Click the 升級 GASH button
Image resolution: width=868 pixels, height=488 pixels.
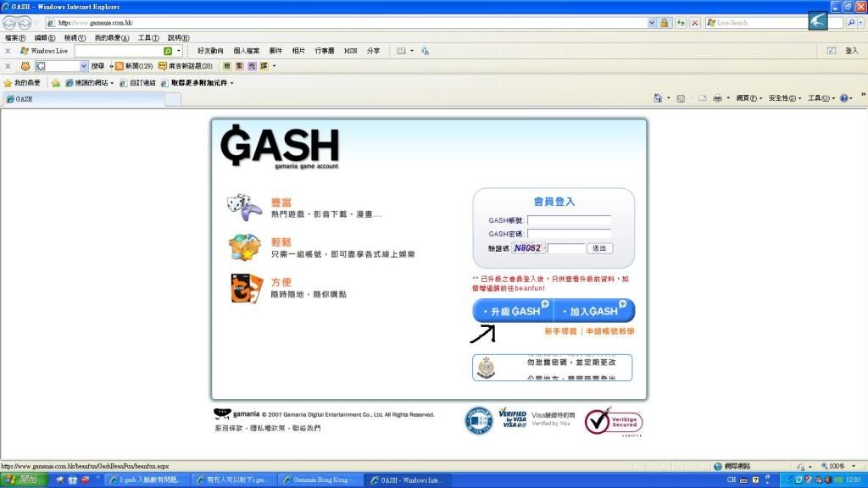(x=514, y=311)
